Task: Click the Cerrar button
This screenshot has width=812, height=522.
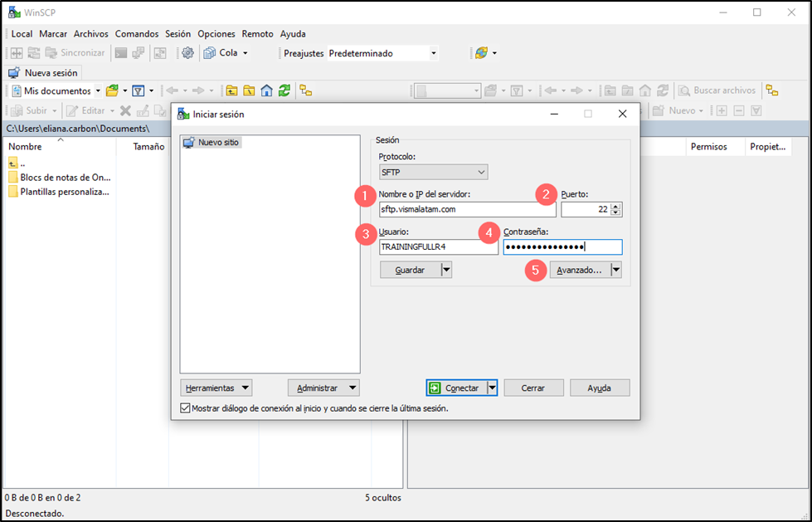Action: pos(533,388)
